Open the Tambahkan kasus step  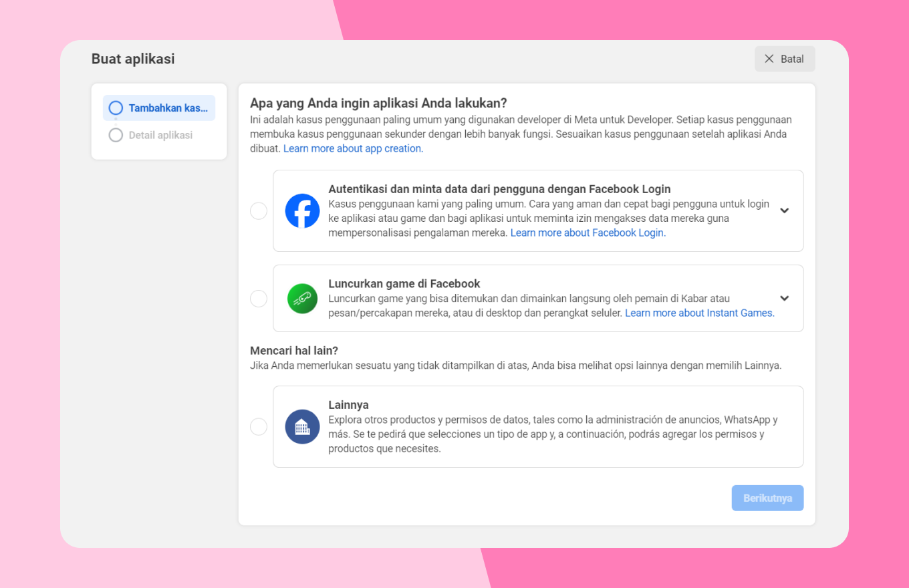pyautogui.click(x=159, y=108)
